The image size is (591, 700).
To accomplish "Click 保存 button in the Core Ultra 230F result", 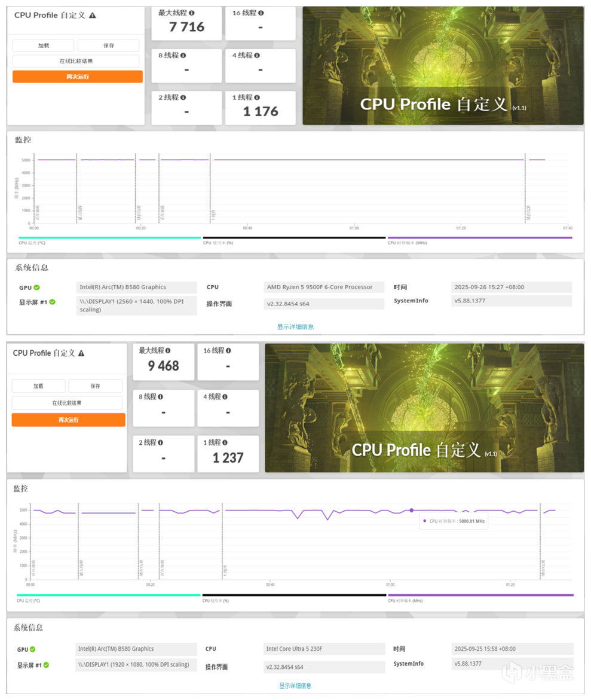I will tap(96, 386).
